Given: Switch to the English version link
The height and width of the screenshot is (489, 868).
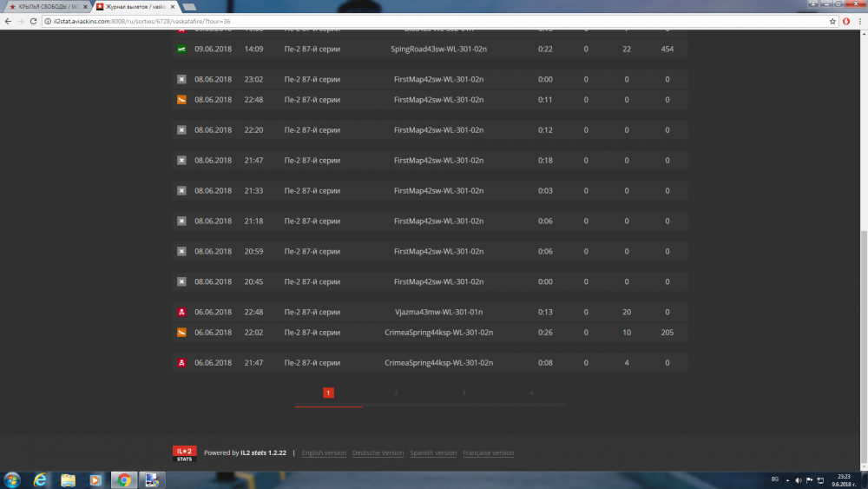Looking at the screenshot, I should [324, 453].
